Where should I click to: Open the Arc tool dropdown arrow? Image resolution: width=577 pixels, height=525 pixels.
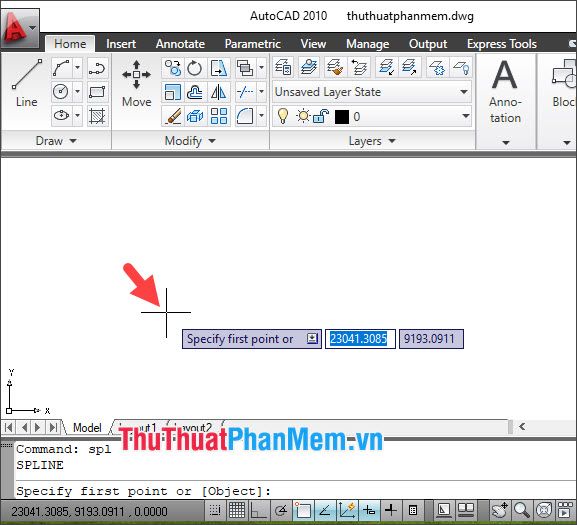click(x=78, y=68)
